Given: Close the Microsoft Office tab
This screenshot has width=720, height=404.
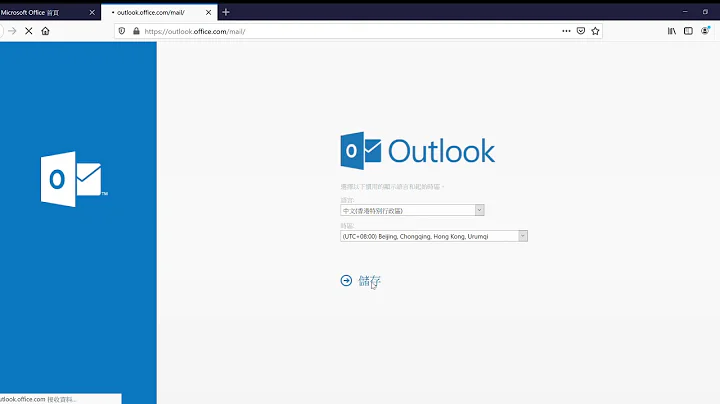Looking at the screenshot, I should pos(92,12).
